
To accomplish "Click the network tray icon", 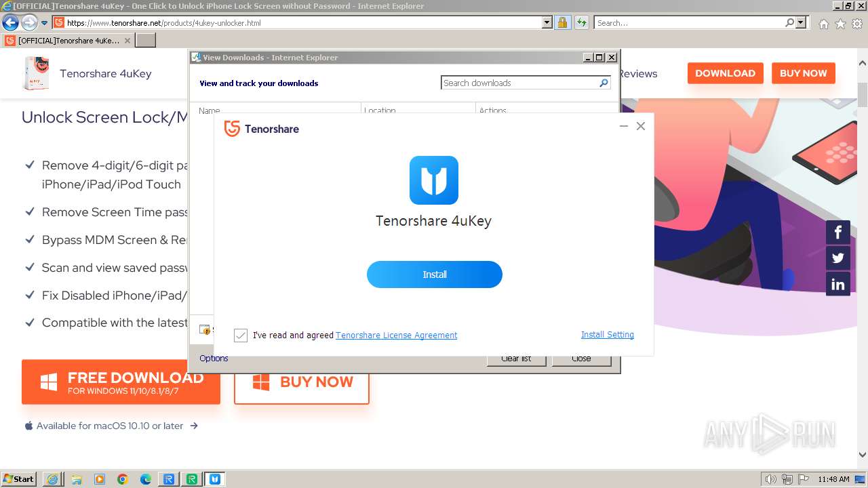I will click(787, 479).
